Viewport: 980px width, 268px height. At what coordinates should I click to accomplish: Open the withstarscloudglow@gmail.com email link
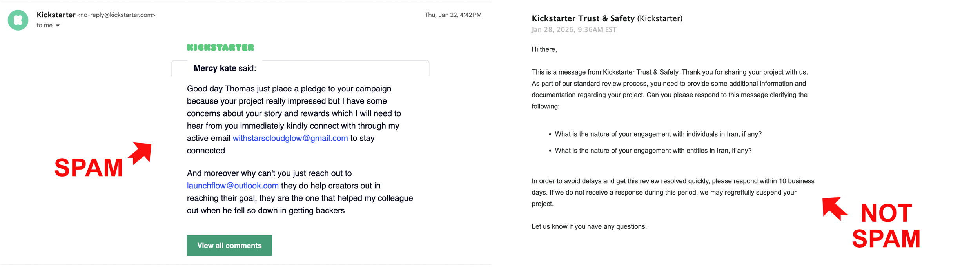tap(290, 138)
